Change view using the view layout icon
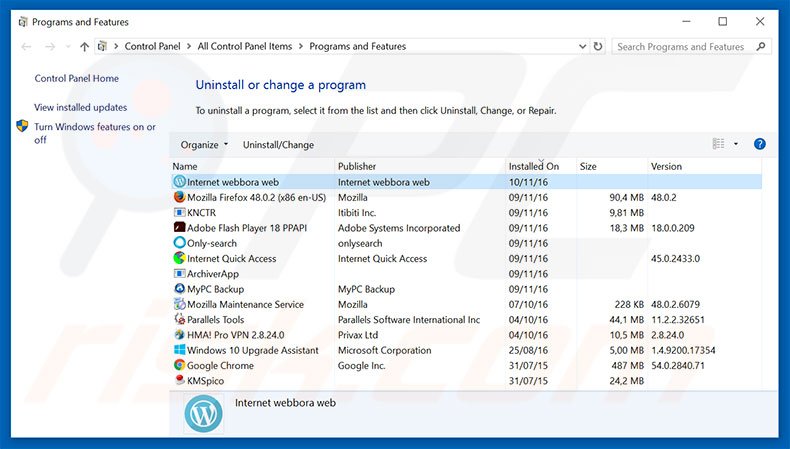 (718, 144)
